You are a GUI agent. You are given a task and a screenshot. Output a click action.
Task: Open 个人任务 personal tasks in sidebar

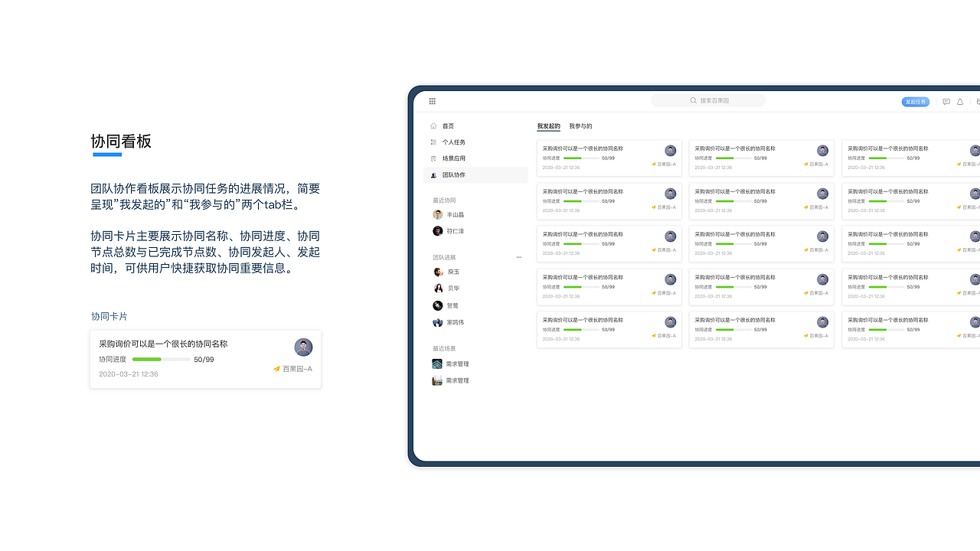[452, 142]
